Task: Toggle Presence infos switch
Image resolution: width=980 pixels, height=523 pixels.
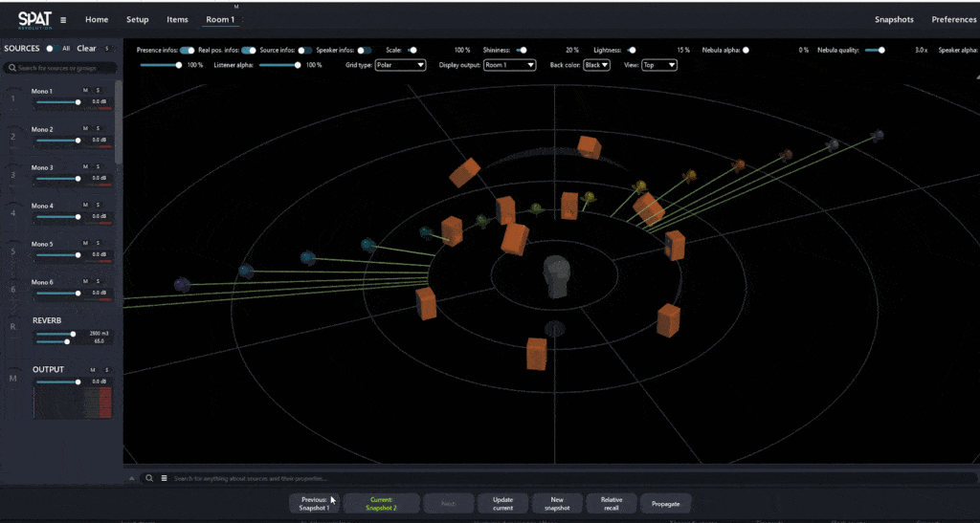Action: point(187,50)
